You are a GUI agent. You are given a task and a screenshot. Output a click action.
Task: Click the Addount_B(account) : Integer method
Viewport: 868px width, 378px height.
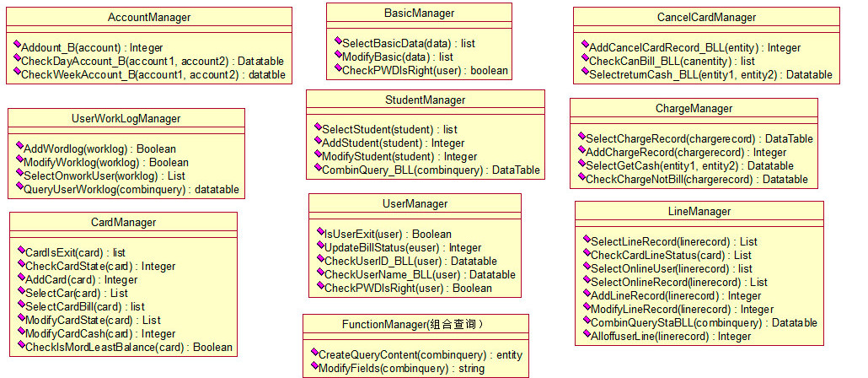click(91, 47)
